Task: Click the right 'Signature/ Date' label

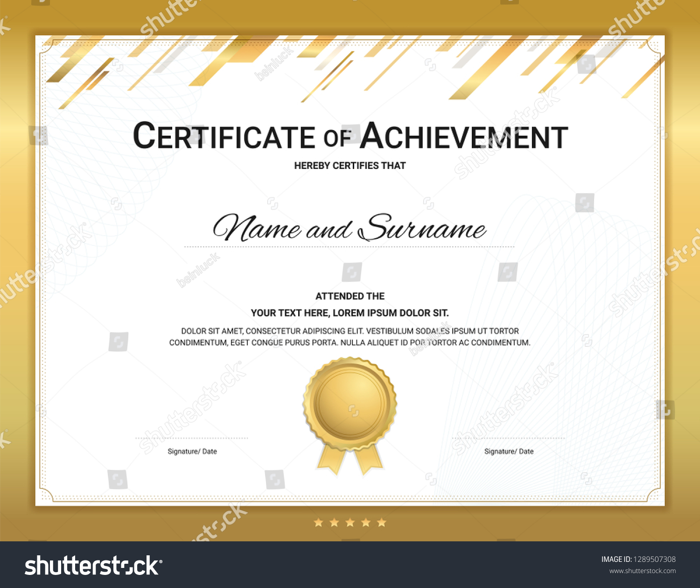Action: click(x=509, y=451)
